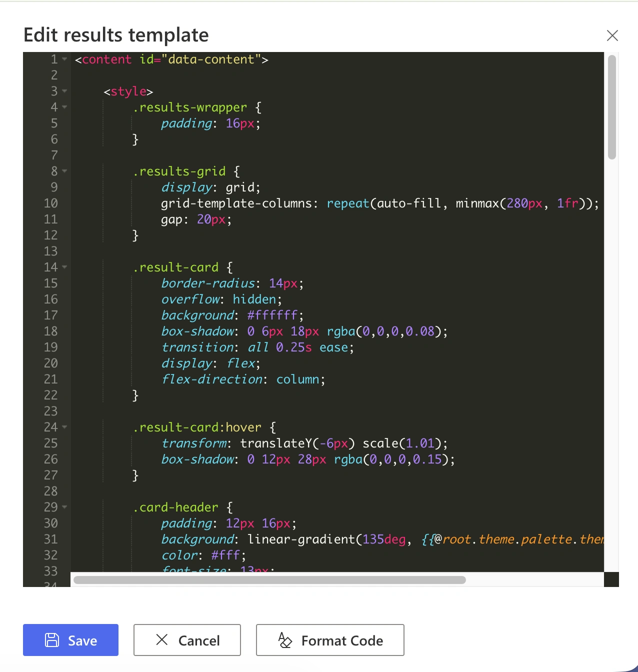Viewport: 638px width, 672px height.
Task: Click the X icon inside Cancel button
Action: click(x=162, y=639)
